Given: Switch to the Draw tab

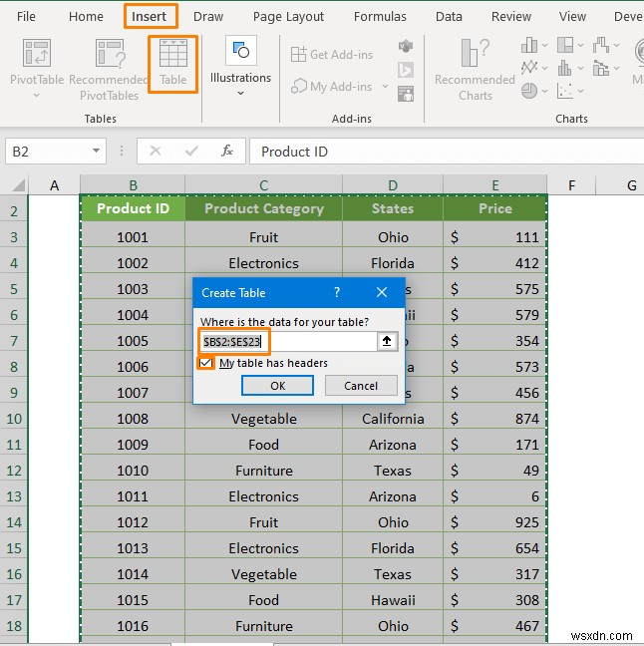Looking at the screenshot, I should click(208, 17).
